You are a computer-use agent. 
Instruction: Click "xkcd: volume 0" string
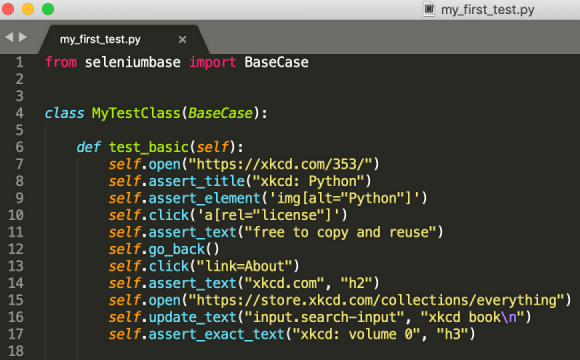356,334
